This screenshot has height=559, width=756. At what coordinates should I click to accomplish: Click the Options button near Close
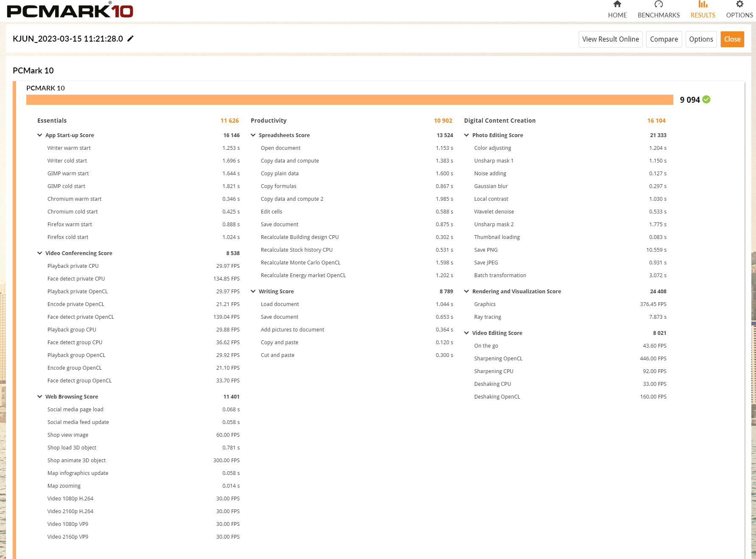coord(701,39)
